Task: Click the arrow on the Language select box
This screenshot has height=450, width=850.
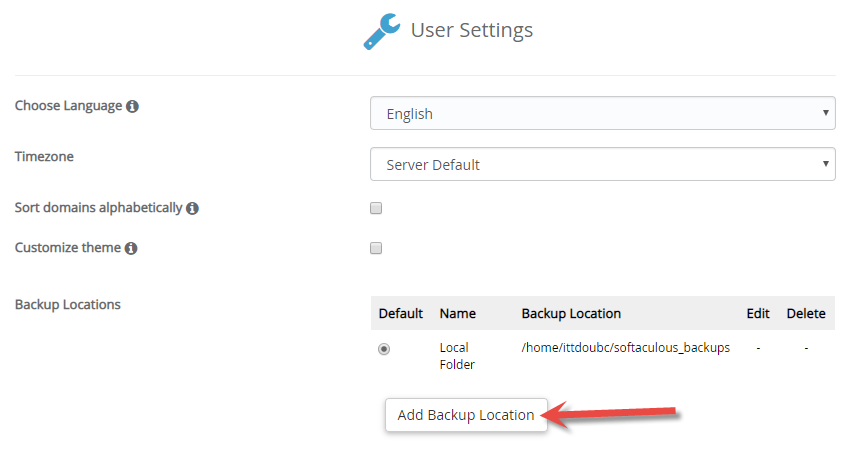Action: tap(826, 113)
